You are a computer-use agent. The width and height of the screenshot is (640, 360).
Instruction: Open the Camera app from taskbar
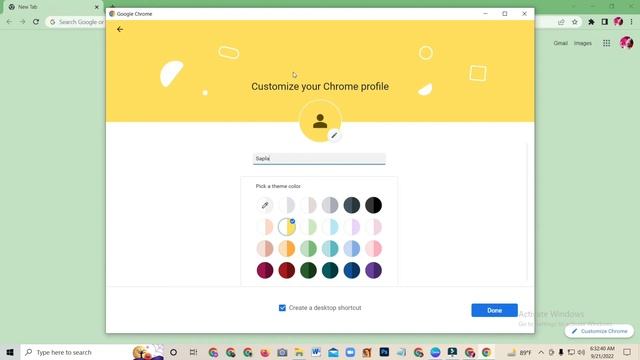[x=282, y=352]
